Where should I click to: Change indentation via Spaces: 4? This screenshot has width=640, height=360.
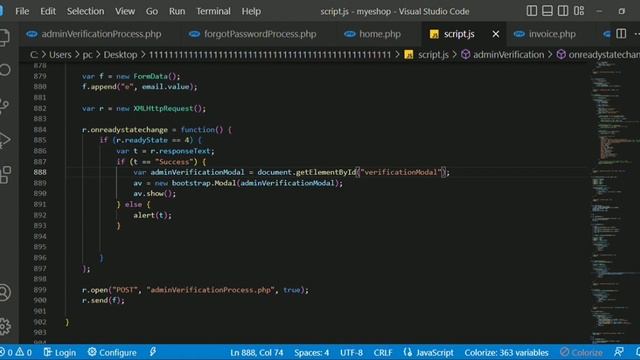click(x=311, y=352)
